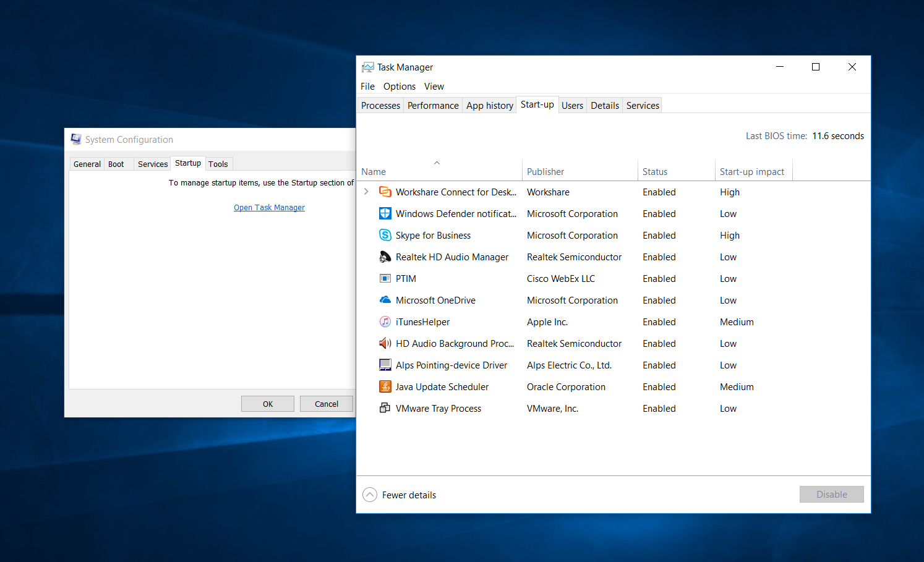Click Medium impact for iTunesHelper
The image size is (924, 562).
[x=737, y=322]
